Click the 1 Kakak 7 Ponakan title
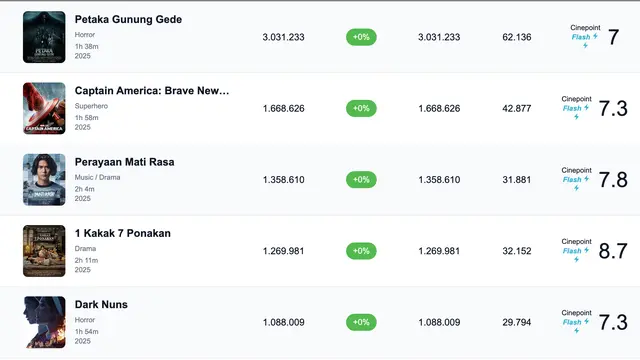This screenshot has width=640, height=360. pos(123,233)
